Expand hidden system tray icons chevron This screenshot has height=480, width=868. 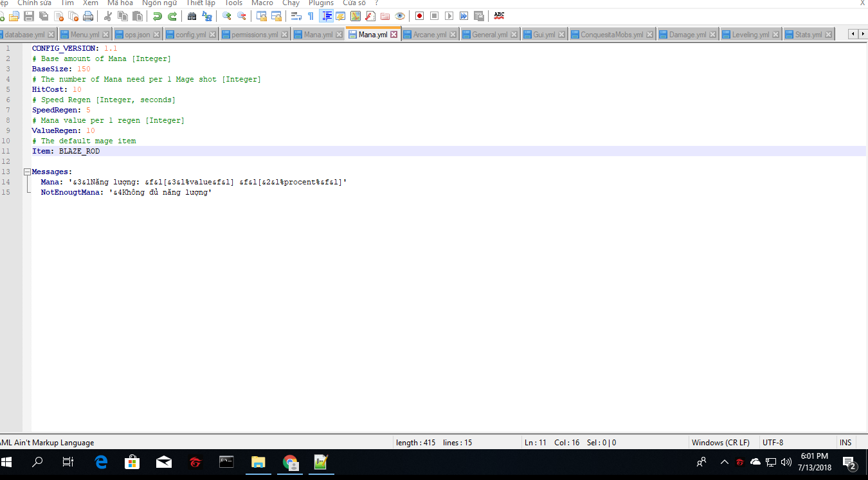click(725, 462)
